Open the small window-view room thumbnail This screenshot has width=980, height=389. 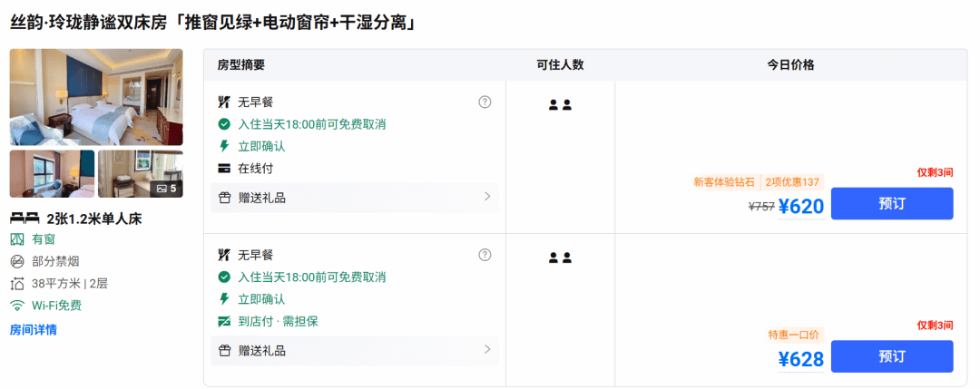[x=53, y=174]
